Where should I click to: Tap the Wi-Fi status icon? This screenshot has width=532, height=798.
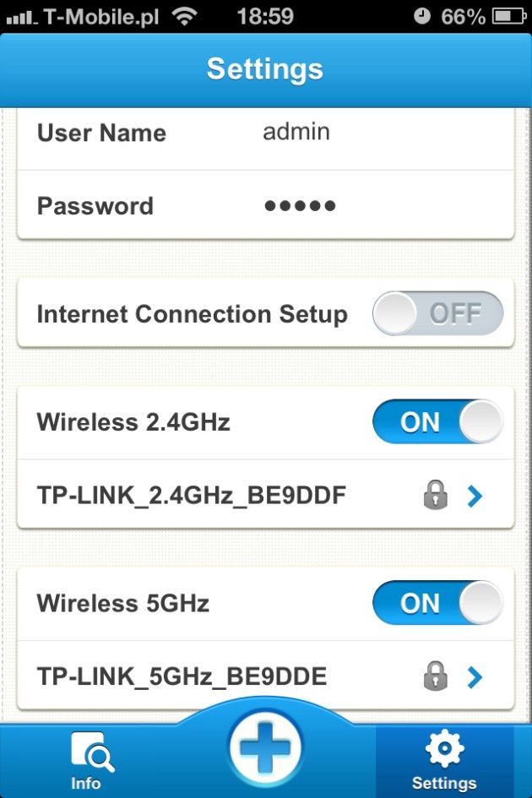click(x=184, y=16)
